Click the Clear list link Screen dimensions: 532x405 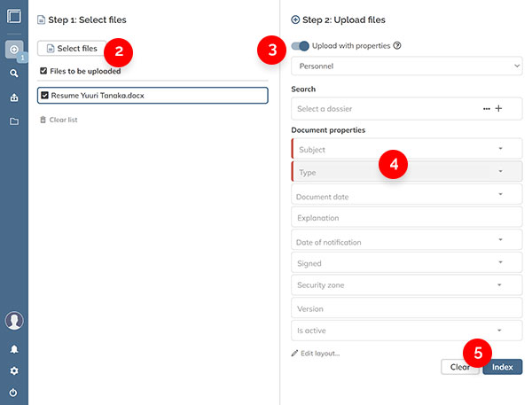click(x=59, y=120)
